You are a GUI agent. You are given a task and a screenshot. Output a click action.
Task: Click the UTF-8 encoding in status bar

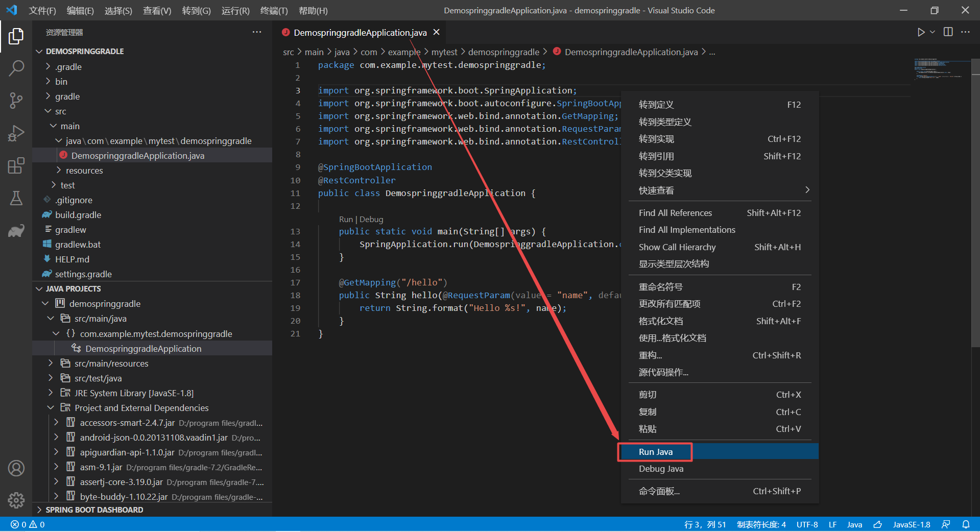807,524
